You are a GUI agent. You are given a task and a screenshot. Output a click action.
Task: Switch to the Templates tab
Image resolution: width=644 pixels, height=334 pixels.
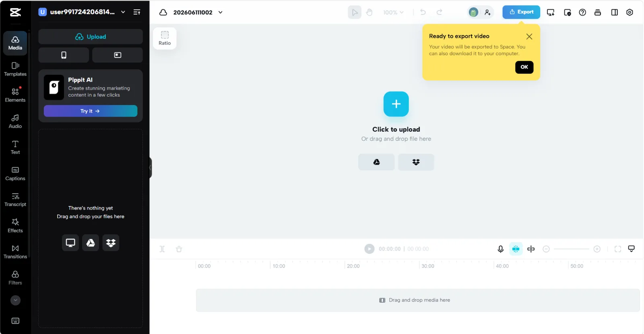pyautogui.click(x=15, y=69)
